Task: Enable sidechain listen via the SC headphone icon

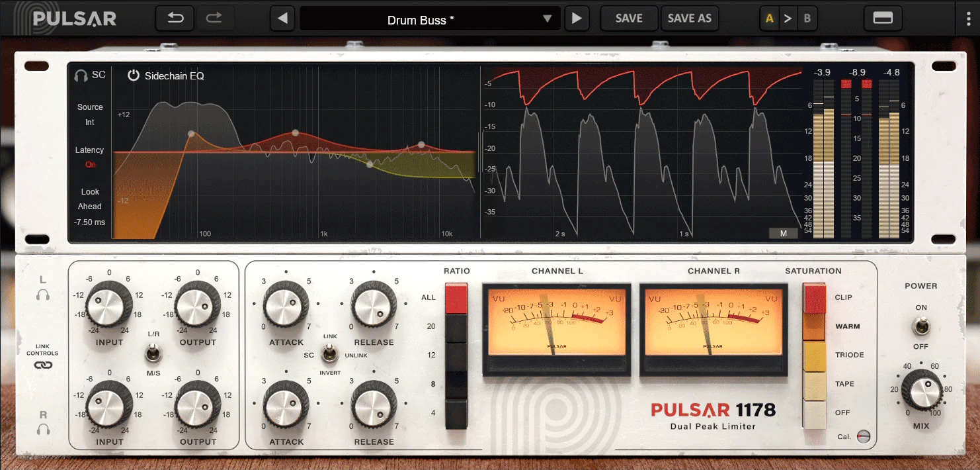Action: tap(81, 74)
